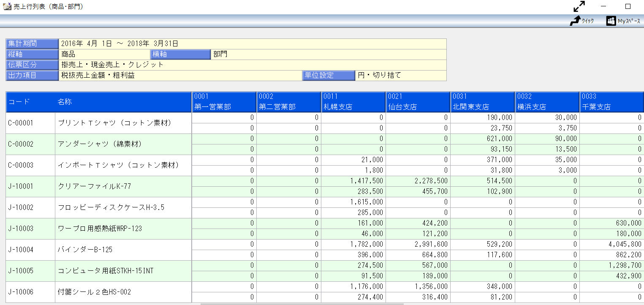
Task: Select the 621,000 cell in アンダーシャツ row
Action: click(482, 139)
